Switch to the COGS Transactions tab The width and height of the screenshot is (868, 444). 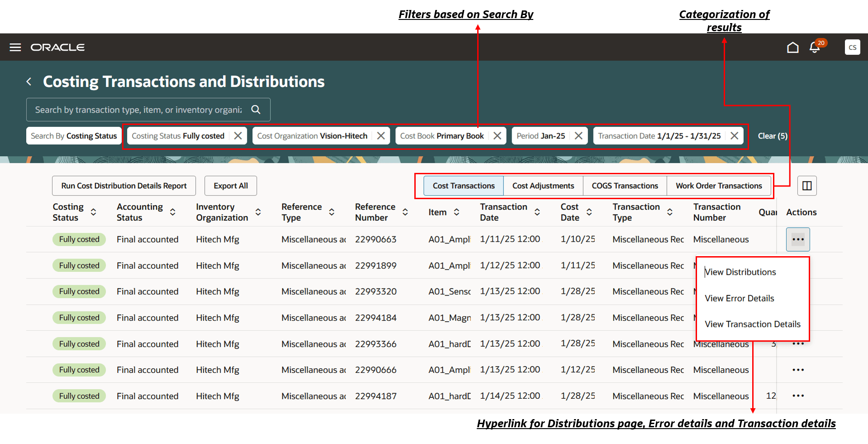click(x=625, y=186)
